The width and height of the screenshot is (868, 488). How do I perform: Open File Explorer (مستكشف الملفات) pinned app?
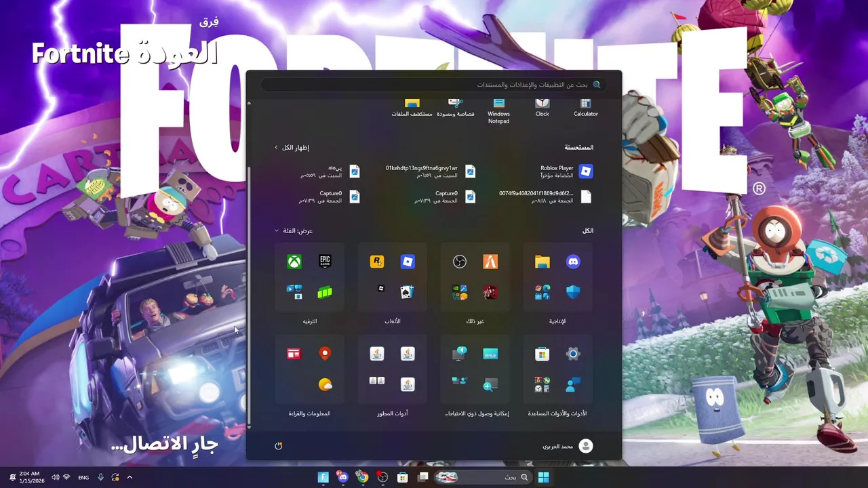point(412,108)
